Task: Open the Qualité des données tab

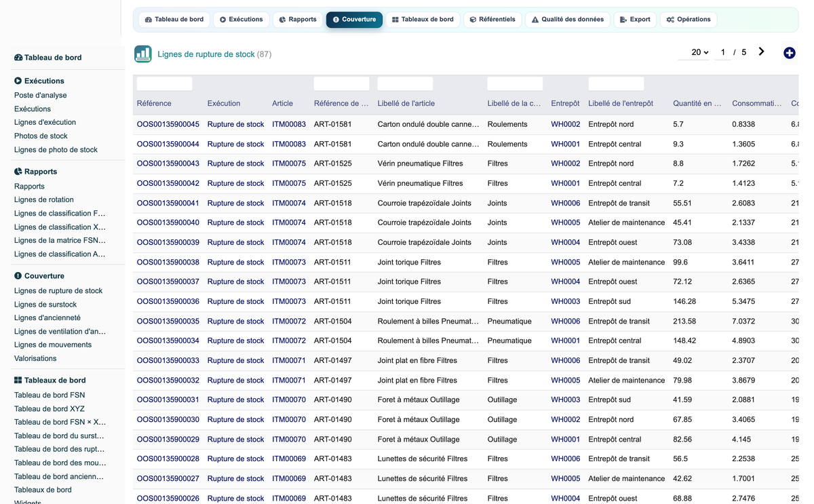Action: point(568,20)
